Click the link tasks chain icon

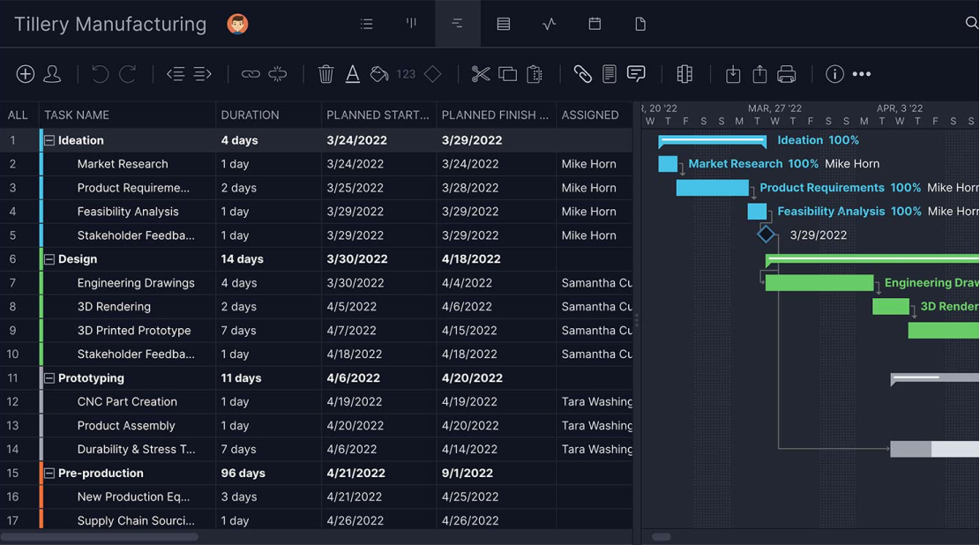tap(251, 74)
